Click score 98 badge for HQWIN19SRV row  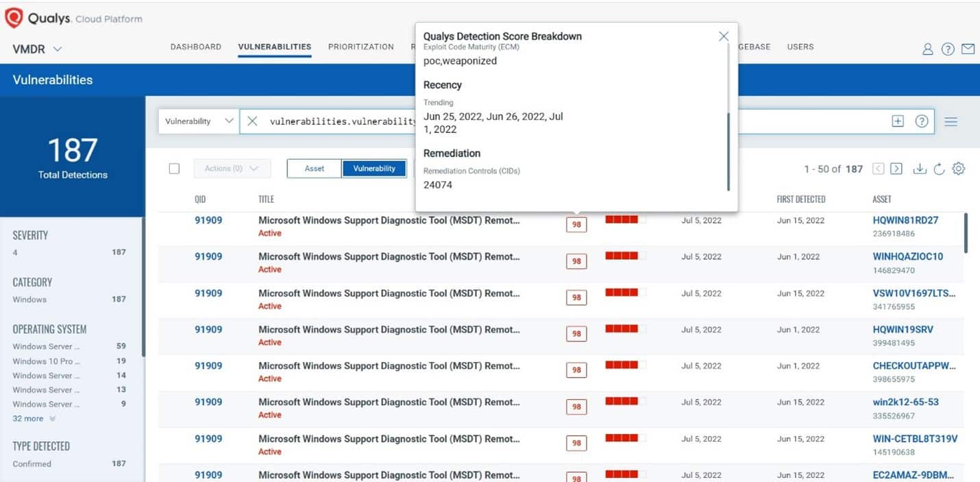576,334
